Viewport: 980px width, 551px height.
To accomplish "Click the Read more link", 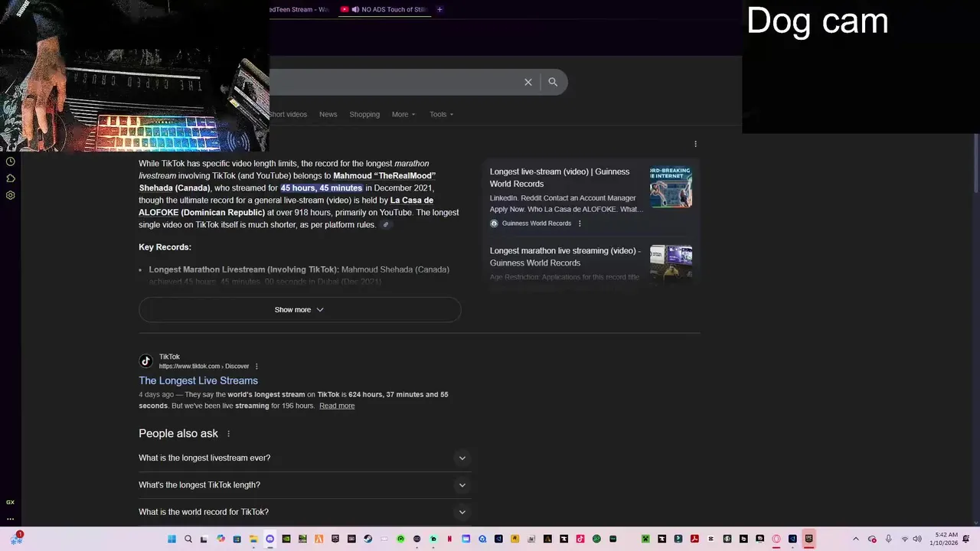I will point(337,406).
